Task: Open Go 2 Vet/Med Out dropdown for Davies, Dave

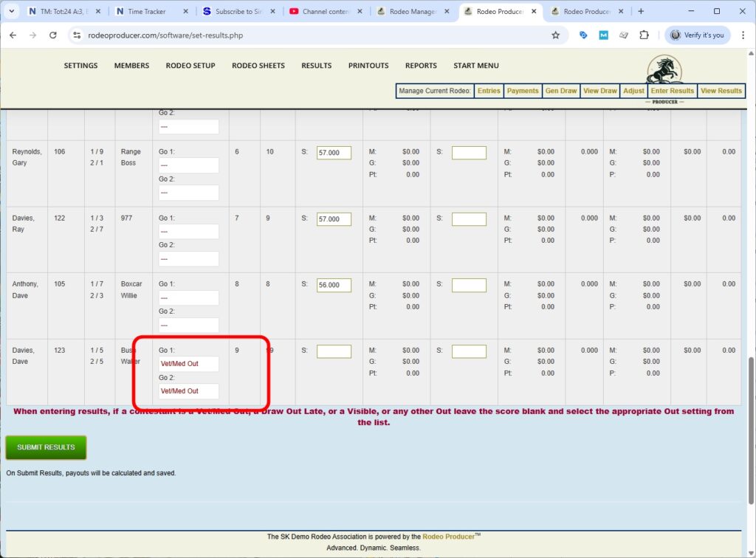Action: pos(189,390)
